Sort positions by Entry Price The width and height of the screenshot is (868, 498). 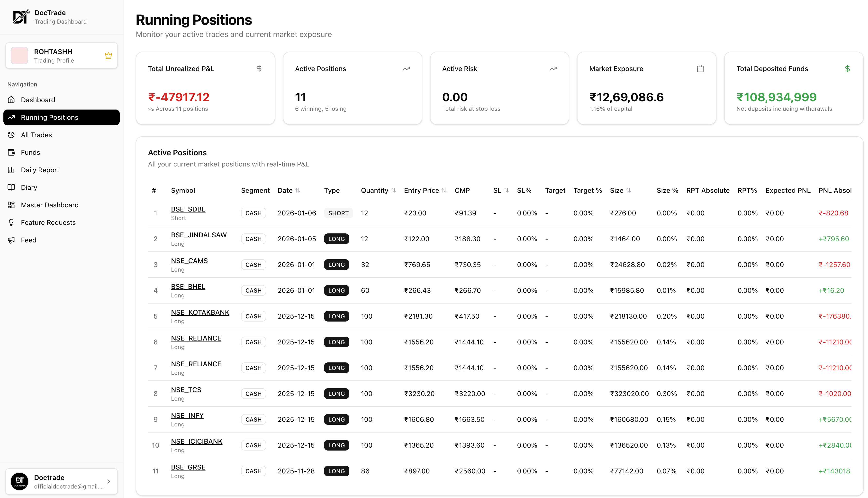click(x=444, y=191)
